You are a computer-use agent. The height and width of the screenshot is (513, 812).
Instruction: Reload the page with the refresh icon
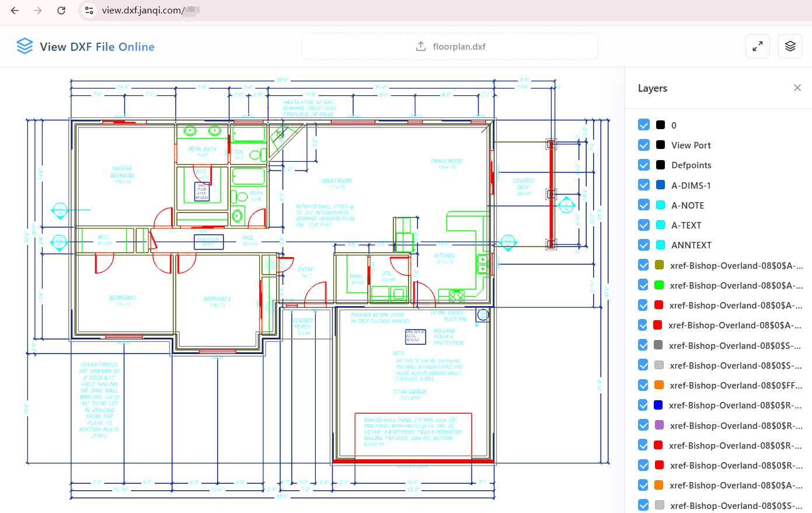coord(61,11)
